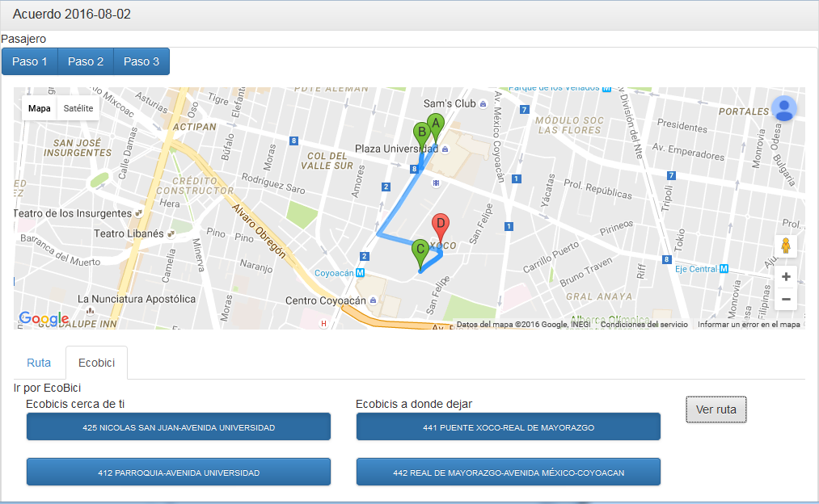
Task: Click Datos del mapa ©2016 Google text
Action: pos(523,325)
